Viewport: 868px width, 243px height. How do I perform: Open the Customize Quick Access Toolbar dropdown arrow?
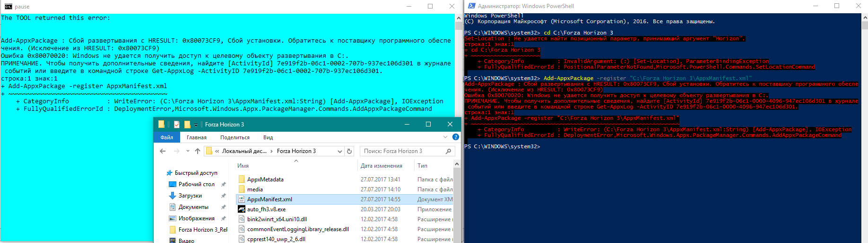tap(196, 125)
